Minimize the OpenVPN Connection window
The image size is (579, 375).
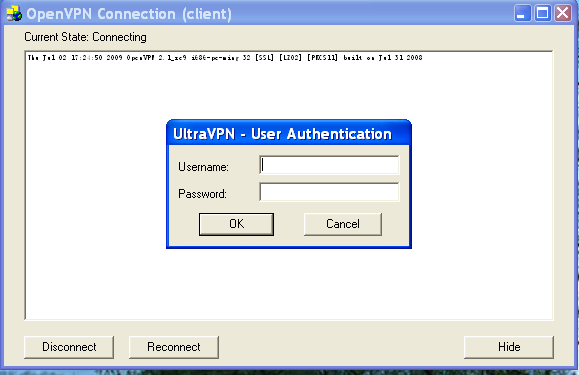point(522,13)
